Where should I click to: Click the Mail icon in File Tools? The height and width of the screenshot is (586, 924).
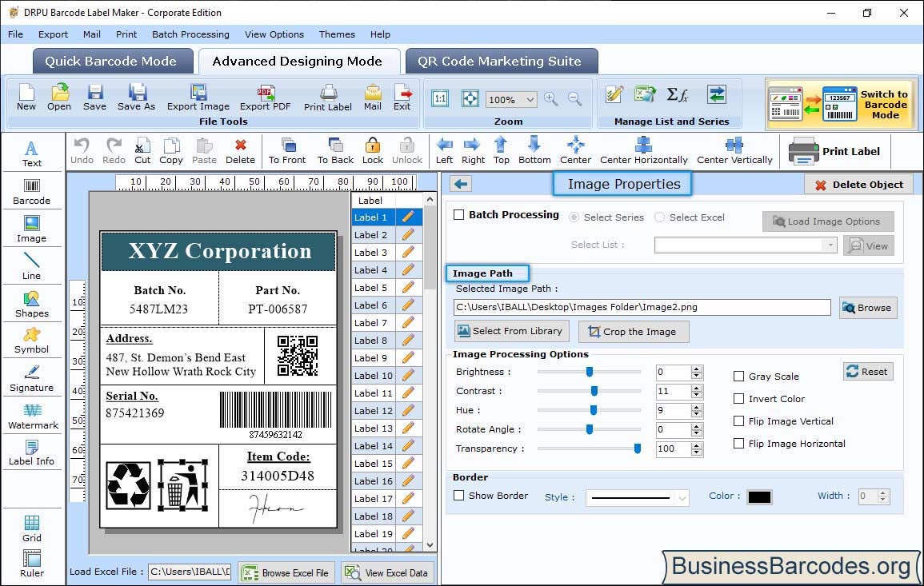coord(373,98)
